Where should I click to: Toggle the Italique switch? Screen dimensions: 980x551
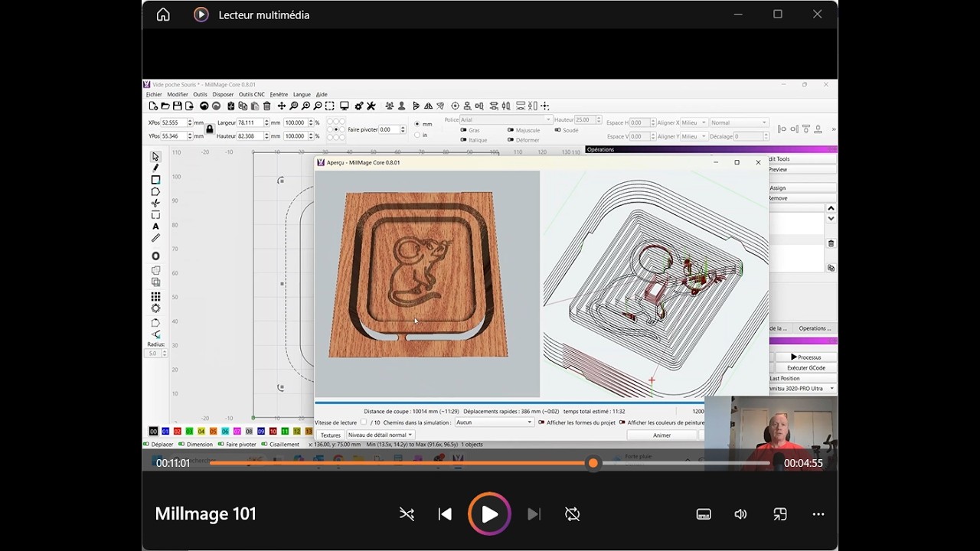coord(464,140)
